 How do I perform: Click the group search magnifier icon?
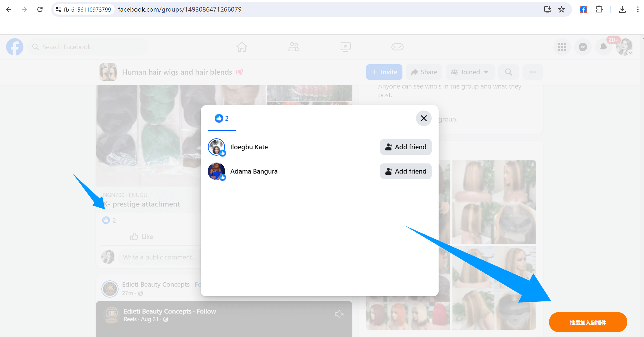point(508,72)
